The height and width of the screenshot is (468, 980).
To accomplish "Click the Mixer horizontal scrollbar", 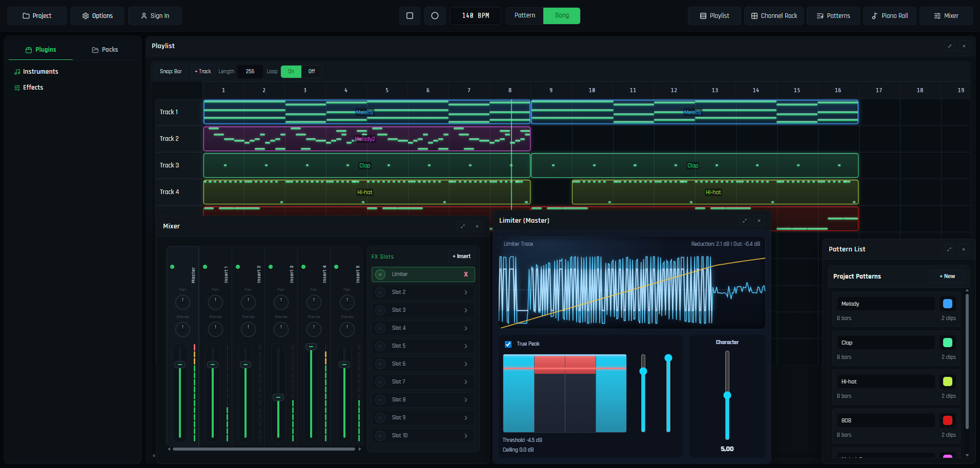I will click(264, 449).
